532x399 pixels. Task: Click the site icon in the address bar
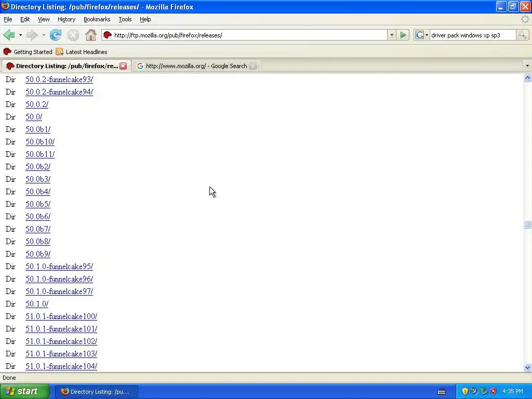(108, 35)
